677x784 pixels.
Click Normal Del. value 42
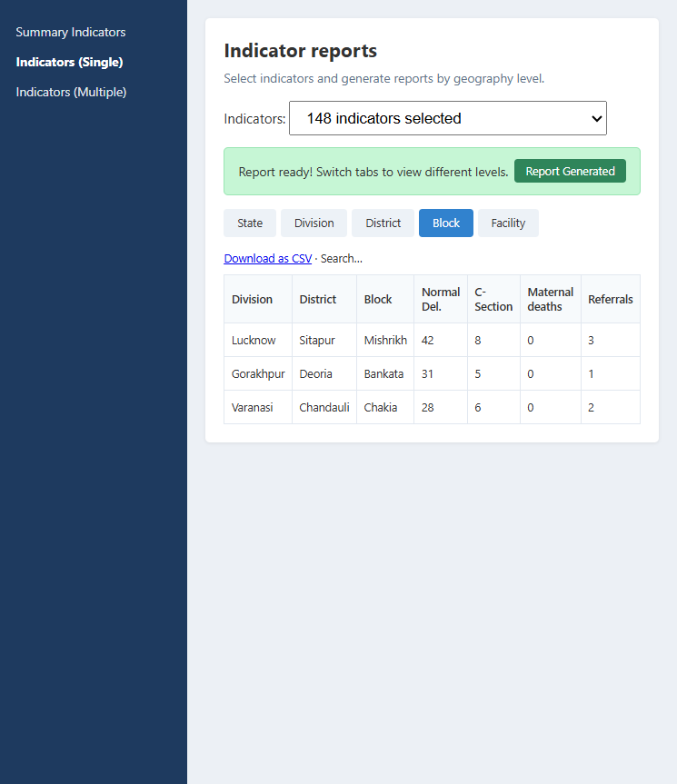click(x=441, y=340)
